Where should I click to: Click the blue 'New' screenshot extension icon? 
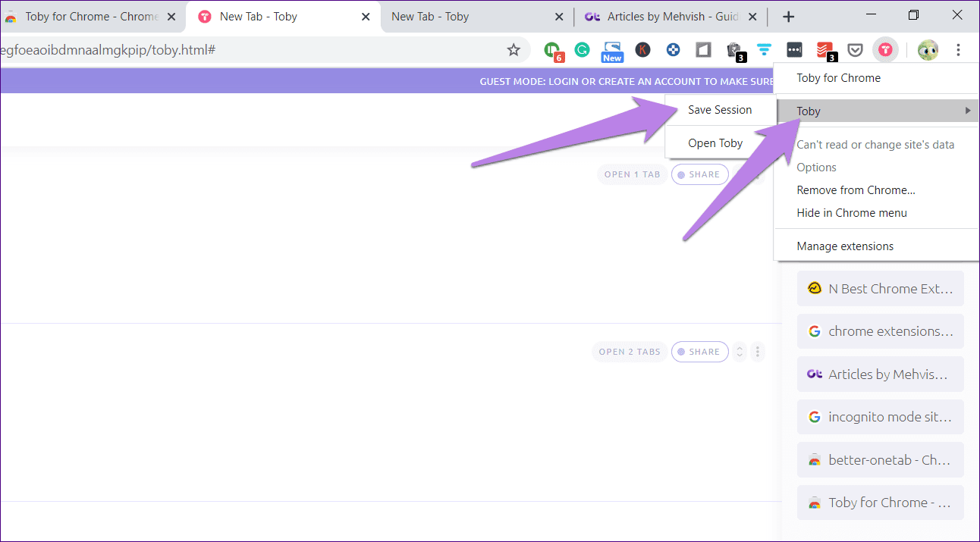pyautogui.click(x=612, y=49)
